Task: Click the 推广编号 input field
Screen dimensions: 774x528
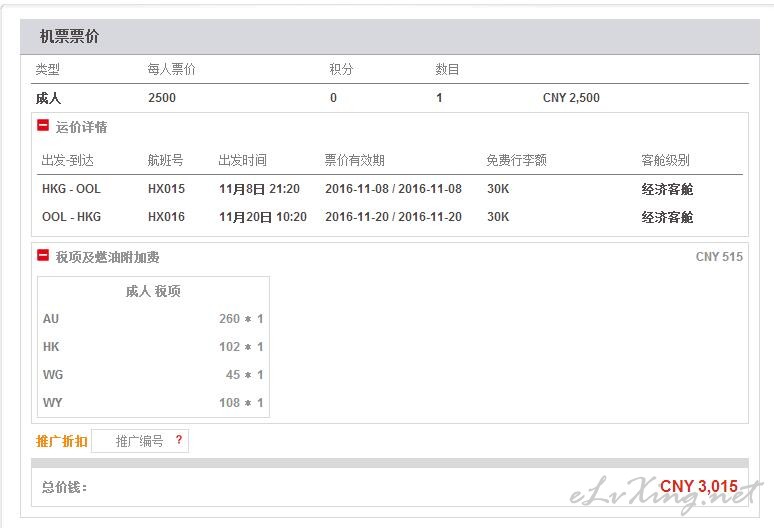Action: pyautogui.click(x=140, y=441)
